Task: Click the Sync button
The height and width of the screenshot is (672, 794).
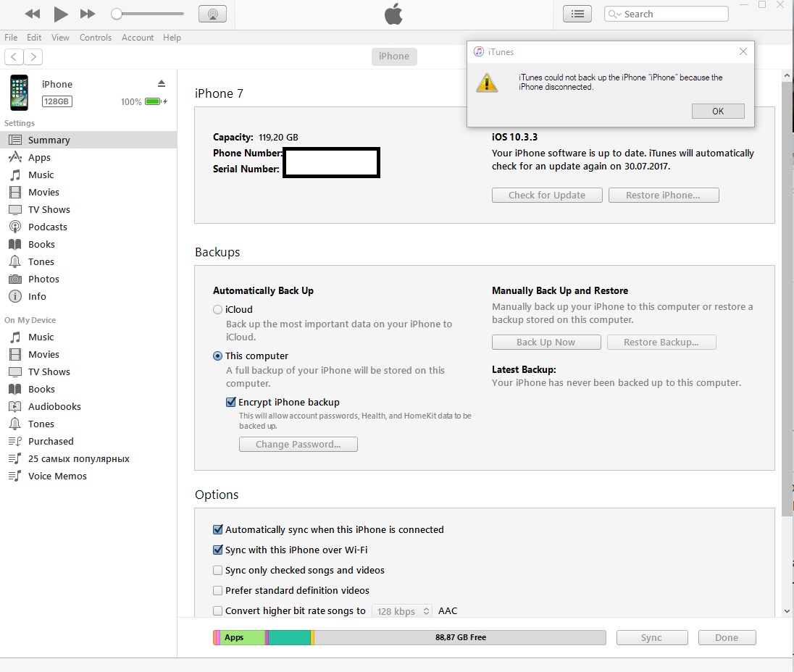Action: click(x=652, y=637)
